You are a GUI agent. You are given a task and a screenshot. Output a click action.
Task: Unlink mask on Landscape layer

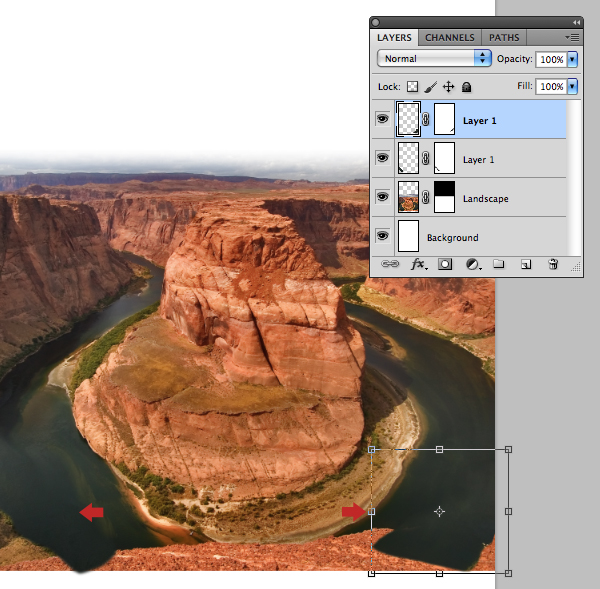(426, 197)
